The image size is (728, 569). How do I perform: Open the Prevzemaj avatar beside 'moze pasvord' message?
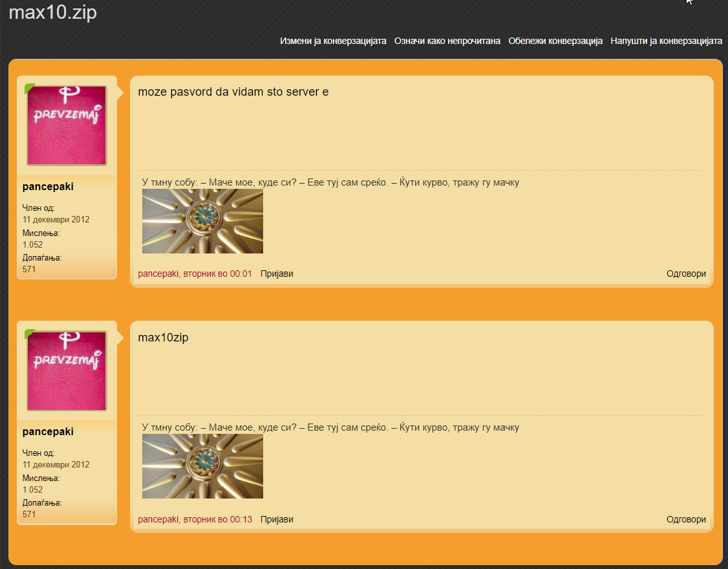67,125
